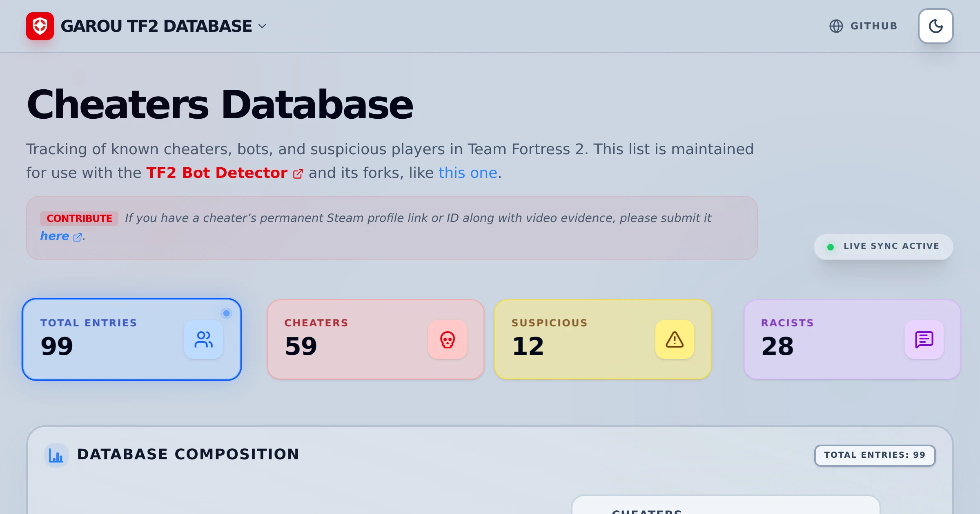Click the Cheaters Database page heading

220,105
